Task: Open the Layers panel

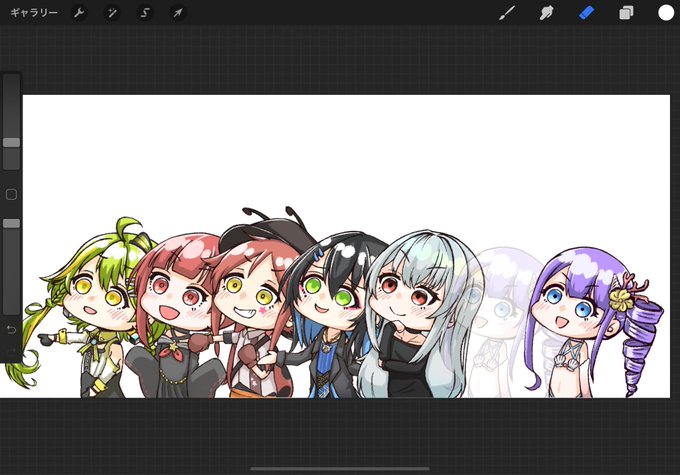Action: pyautogui.click(x=626, y=13)
